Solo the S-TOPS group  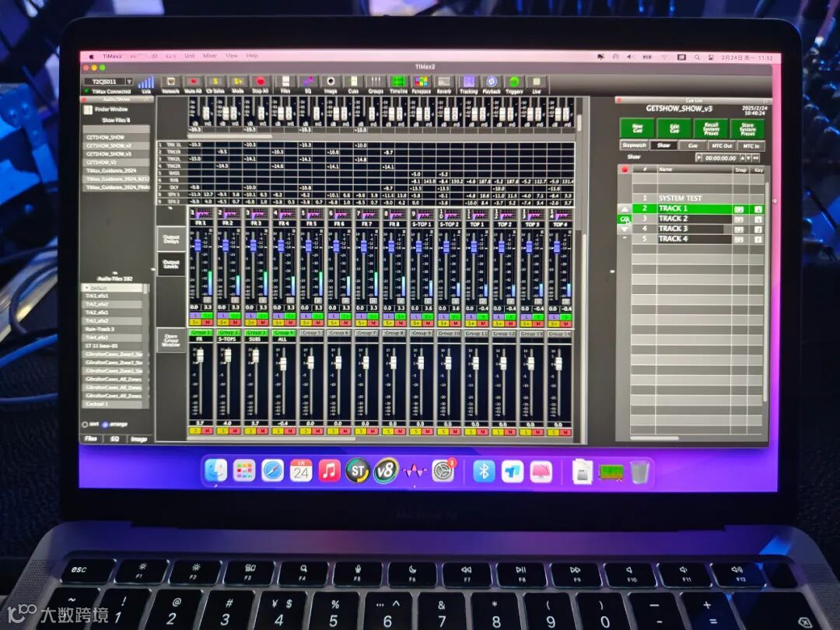222,431
